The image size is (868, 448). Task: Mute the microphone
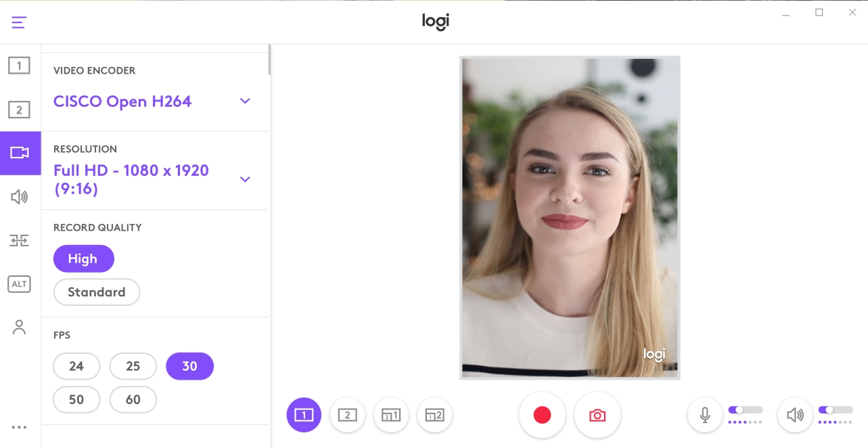tap(704, 415)
